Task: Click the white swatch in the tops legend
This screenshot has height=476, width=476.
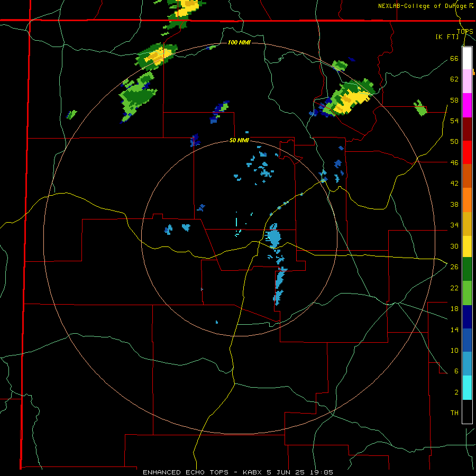Action: point(467,58)
